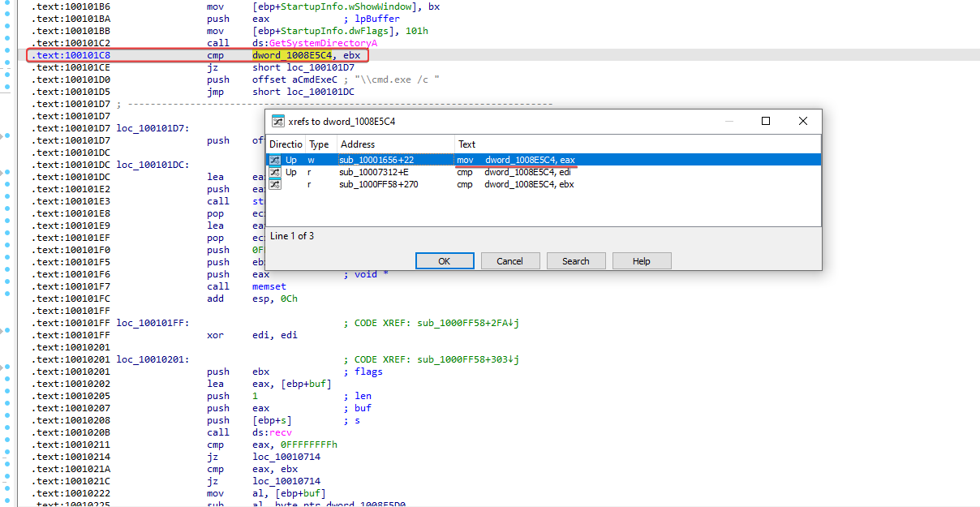Image resolution: width=980 pixels, height=507 pixels.
Task: Dismiss the dialog with the Cancel button
Action: [x=510, y=261]
